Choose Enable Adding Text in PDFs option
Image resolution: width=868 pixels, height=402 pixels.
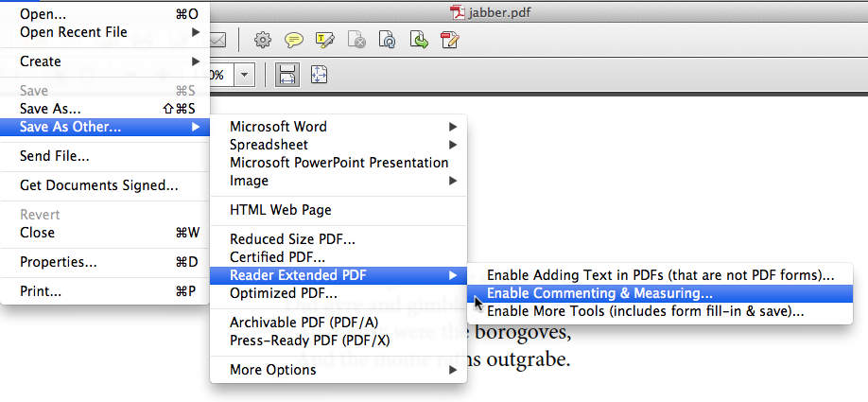[x=660, y=275]
